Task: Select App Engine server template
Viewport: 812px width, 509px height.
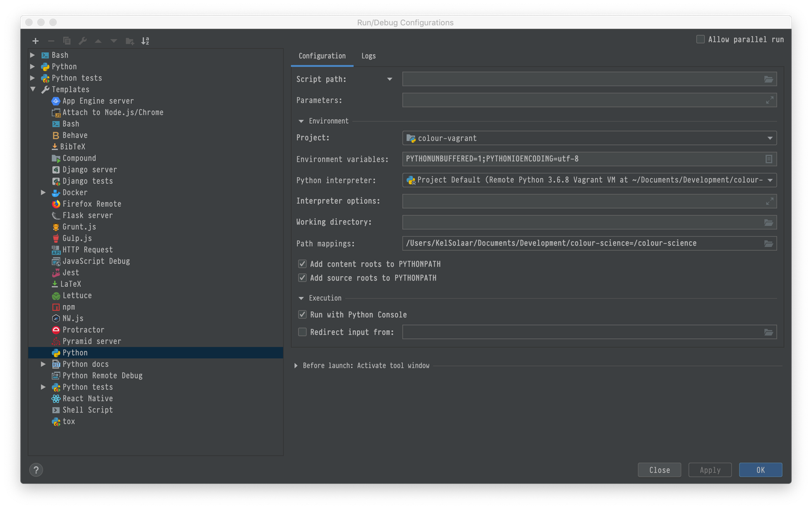Action: pos(92,101)
